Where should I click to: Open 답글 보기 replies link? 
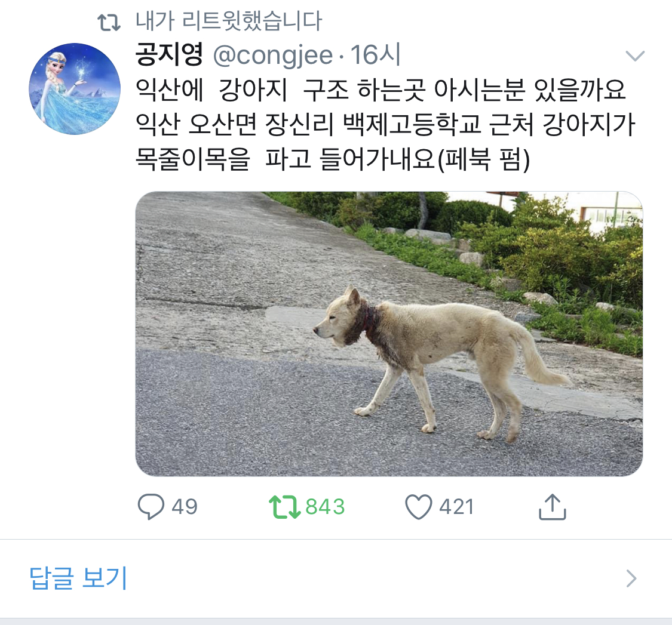78,578
